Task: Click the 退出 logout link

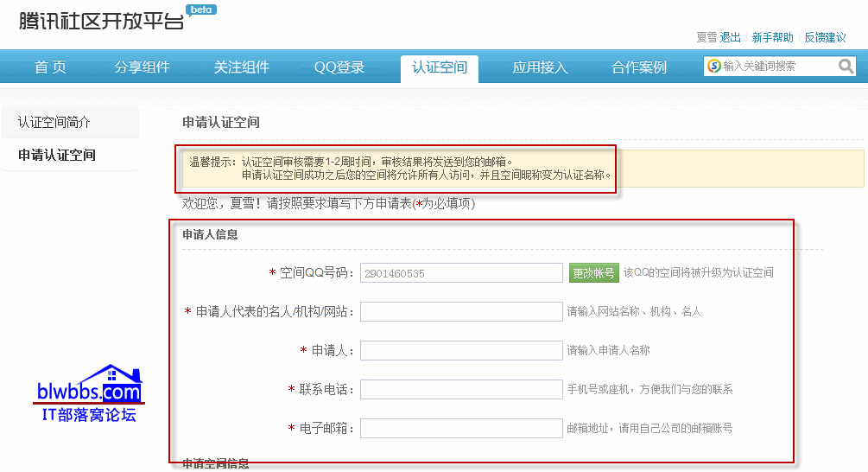Action: pos(730,37)
